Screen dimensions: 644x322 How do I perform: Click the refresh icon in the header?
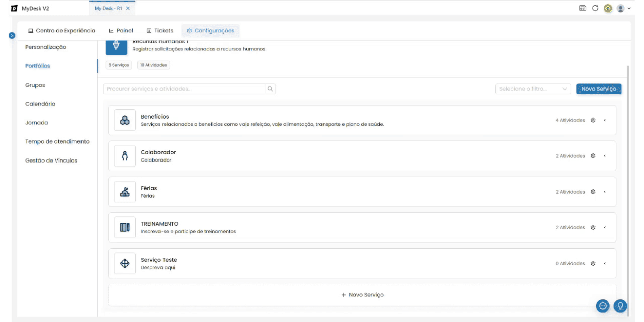595,8
